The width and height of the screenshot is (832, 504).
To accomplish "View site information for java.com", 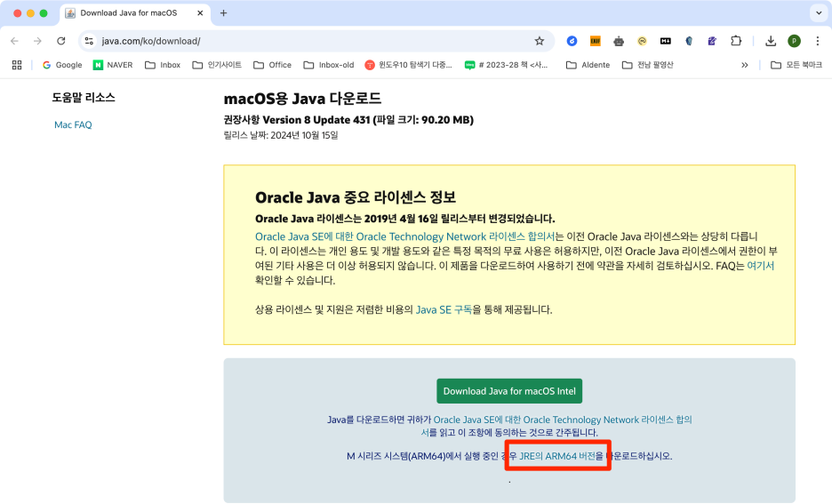I will [89, 41].
